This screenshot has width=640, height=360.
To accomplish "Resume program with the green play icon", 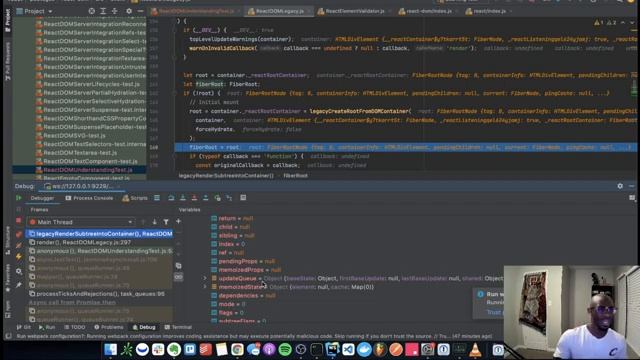I will point(18,198).
